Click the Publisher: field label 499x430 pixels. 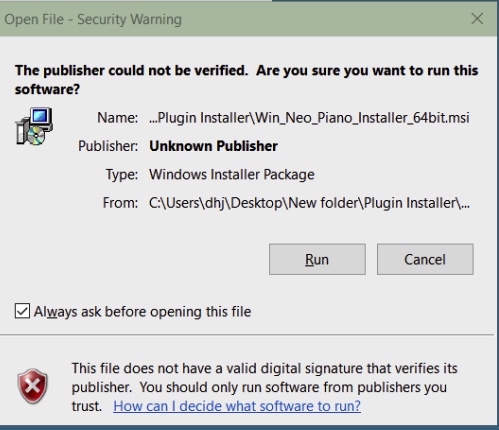click(108, 146)
